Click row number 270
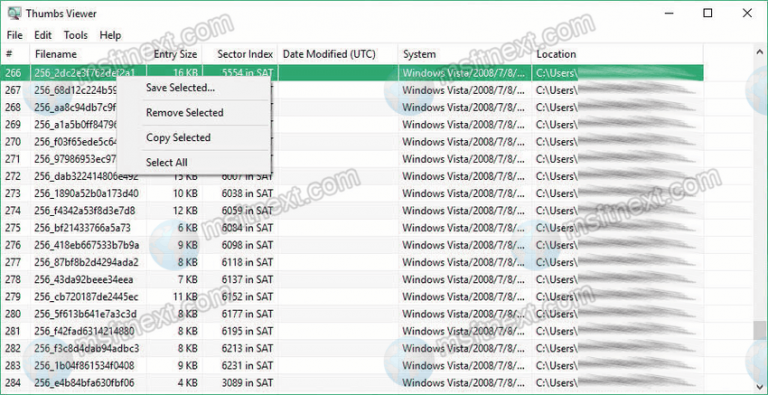Viewport: 768px width, 395px height. tap(13, 142)
